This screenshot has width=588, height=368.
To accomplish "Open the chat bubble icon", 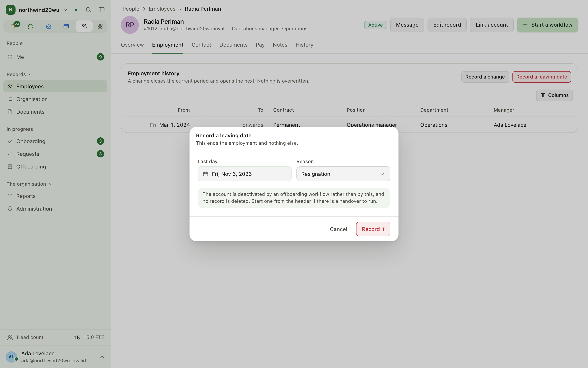I will tap(31, 26).
